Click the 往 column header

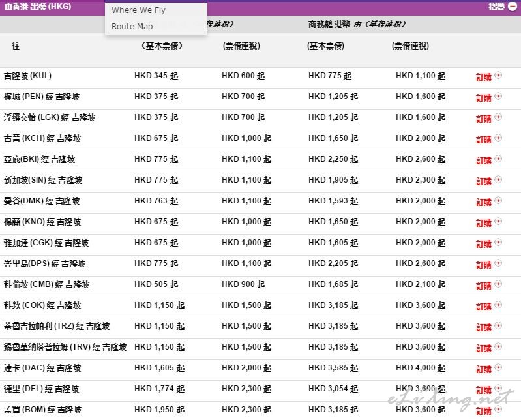16,46
